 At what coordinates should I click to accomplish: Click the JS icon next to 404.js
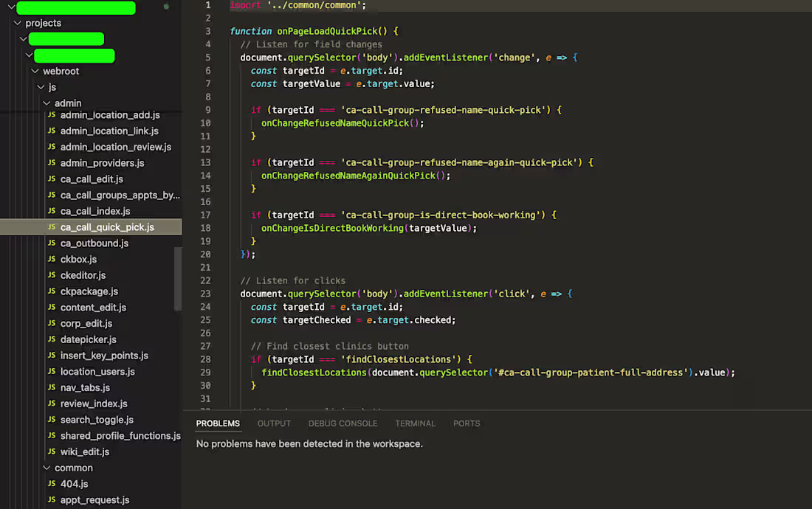pos(52,484)
